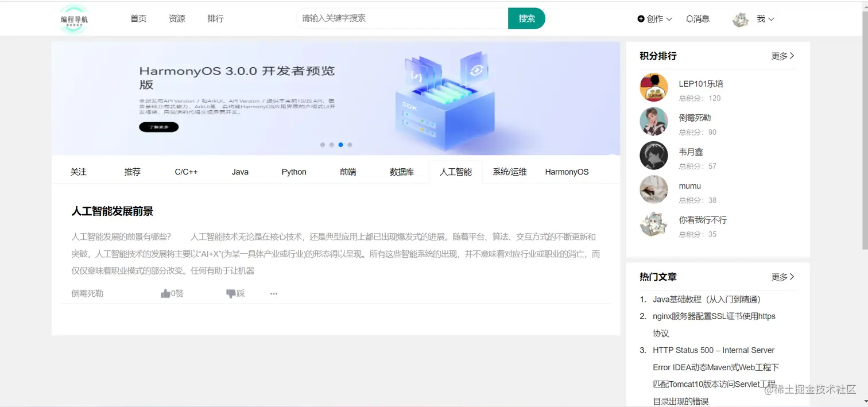Focus the keyword search input field
Viewport: 868px width, 407px height.
(402, 18)
